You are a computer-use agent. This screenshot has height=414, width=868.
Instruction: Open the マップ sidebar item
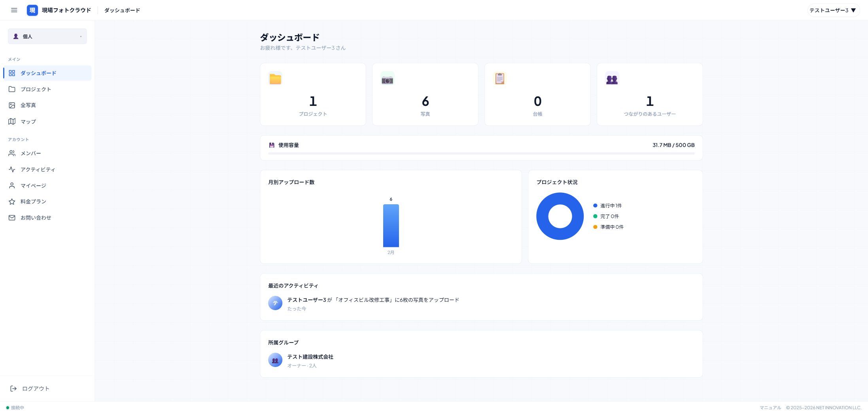(x=28, y=122)
